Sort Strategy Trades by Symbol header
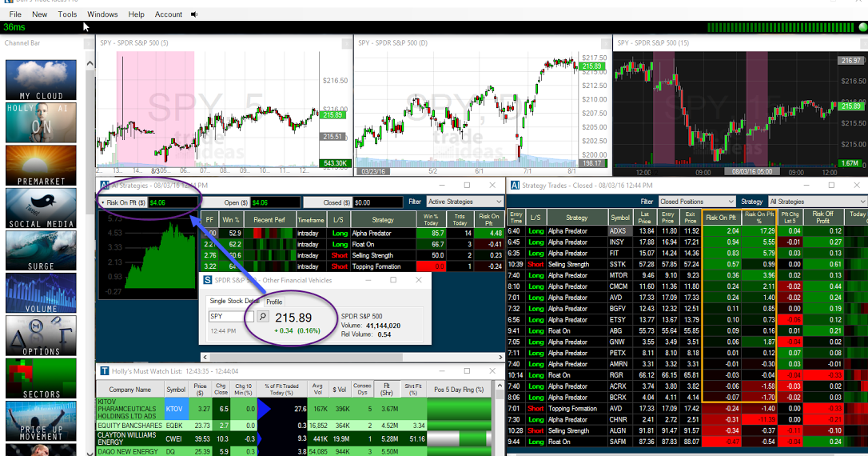 pyautogui.click(x=620, y=218)
